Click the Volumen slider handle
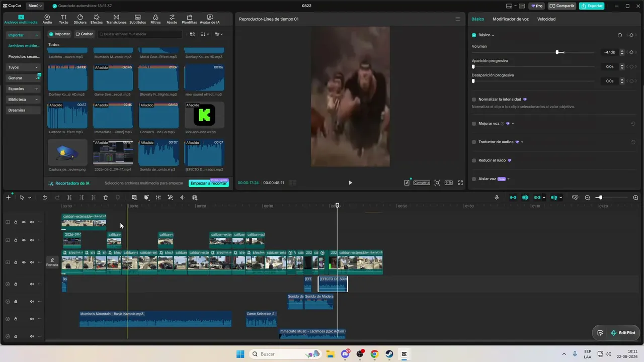Image resolution: width=644 pixels, height=362 pixels. [x=557, y=52]
